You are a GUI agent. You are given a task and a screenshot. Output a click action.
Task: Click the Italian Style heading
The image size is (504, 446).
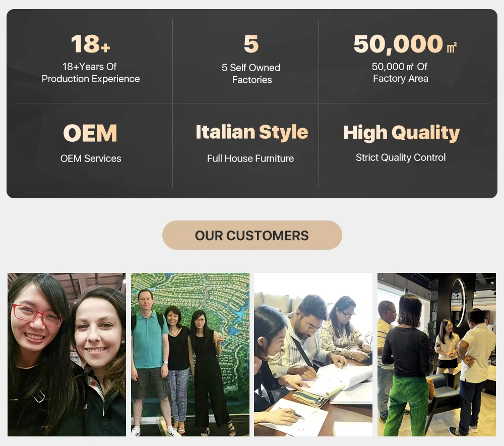coord(251,132)
